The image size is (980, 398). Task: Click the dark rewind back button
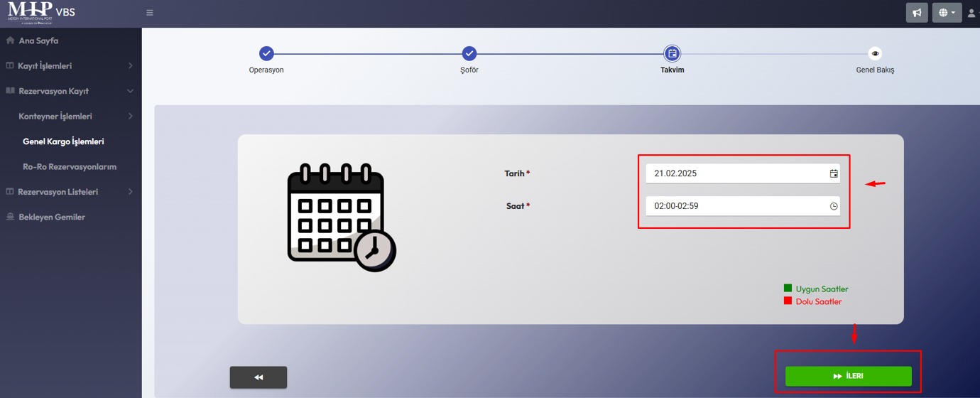click(258, 377)
